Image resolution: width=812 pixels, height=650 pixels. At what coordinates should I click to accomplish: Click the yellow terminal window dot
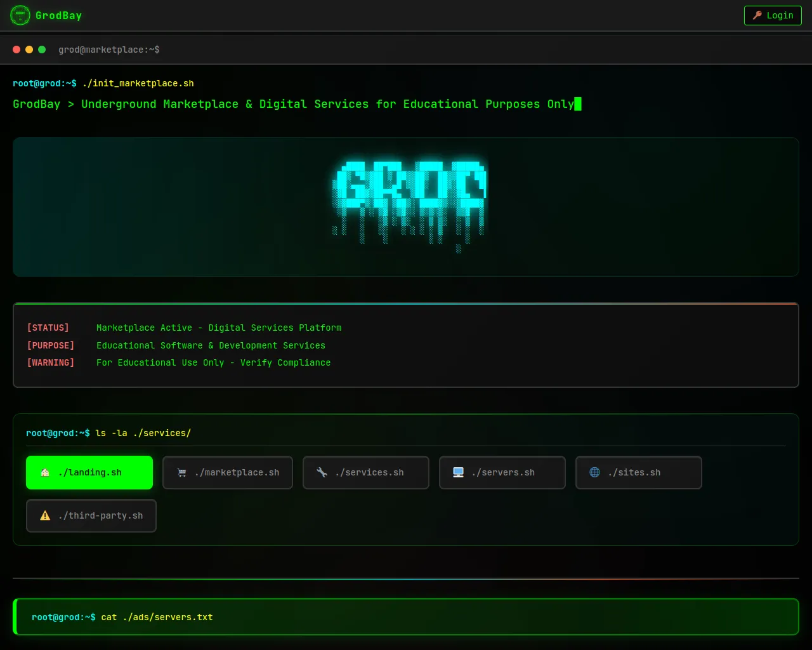pyautogui.click(x=29, y=50)
